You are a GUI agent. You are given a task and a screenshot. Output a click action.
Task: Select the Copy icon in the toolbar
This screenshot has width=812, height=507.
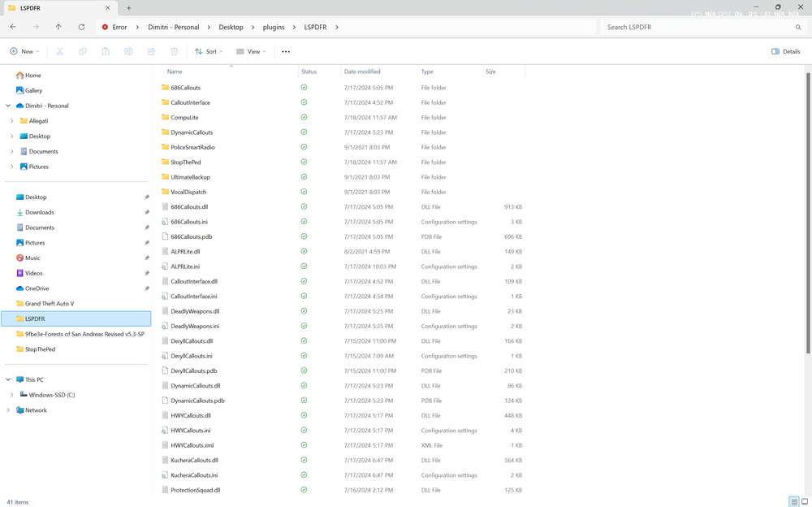82,50
